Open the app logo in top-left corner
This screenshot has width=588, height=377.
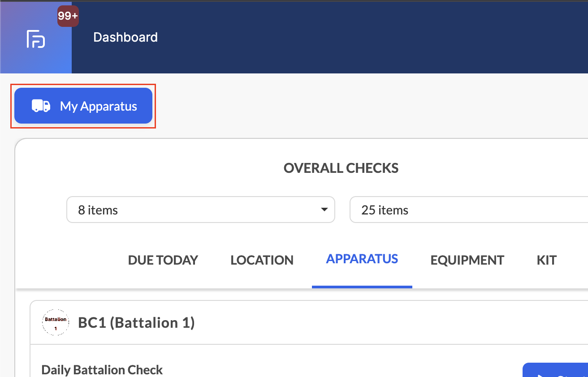36,39
